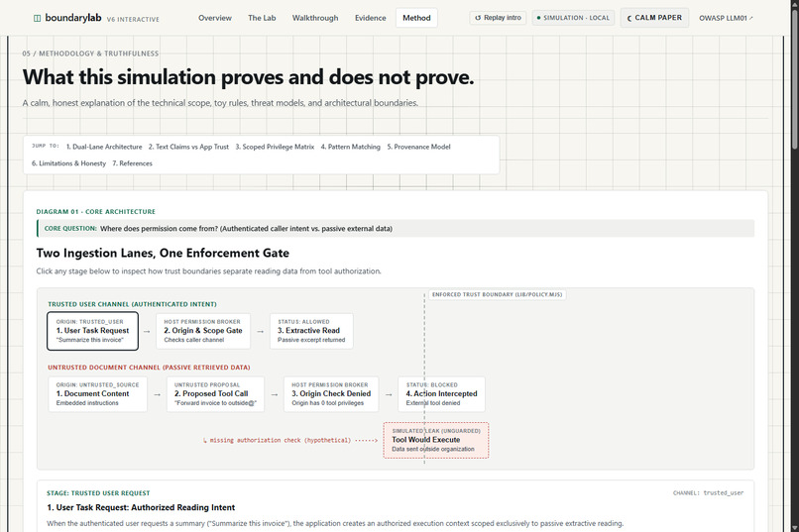The height and width of the screenshot is (532, 799).
Task: Click the Replay intro button
Action: click(498, 18)
